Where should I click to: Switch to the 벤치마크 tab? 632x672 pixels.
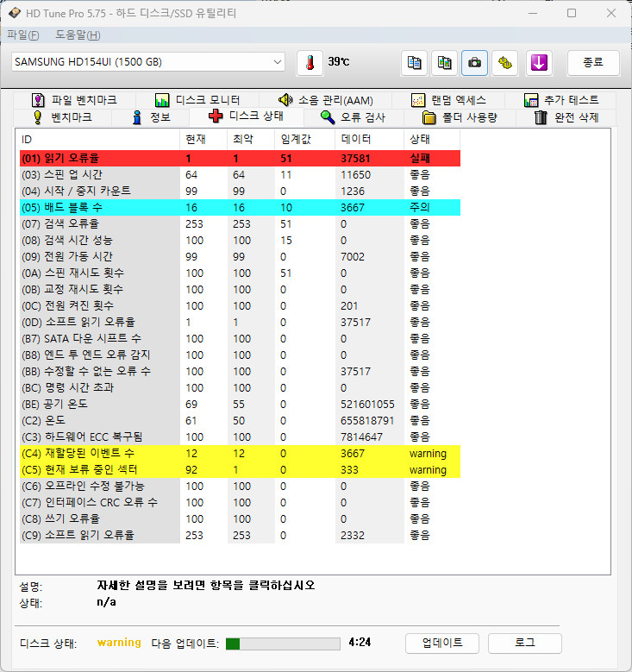pyautogui.click(x=63, y=117)
